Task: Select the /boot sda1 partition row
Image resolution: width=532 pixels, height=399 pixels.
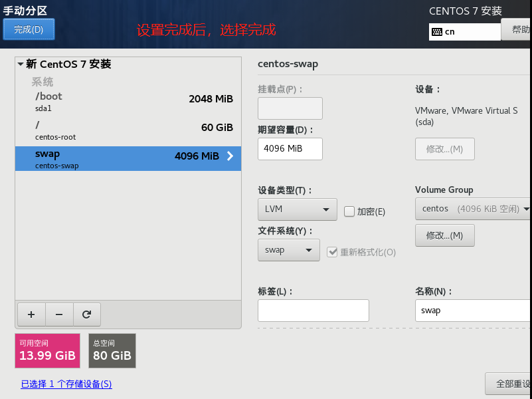Action: pyautogui.click(x=128, y=102)
